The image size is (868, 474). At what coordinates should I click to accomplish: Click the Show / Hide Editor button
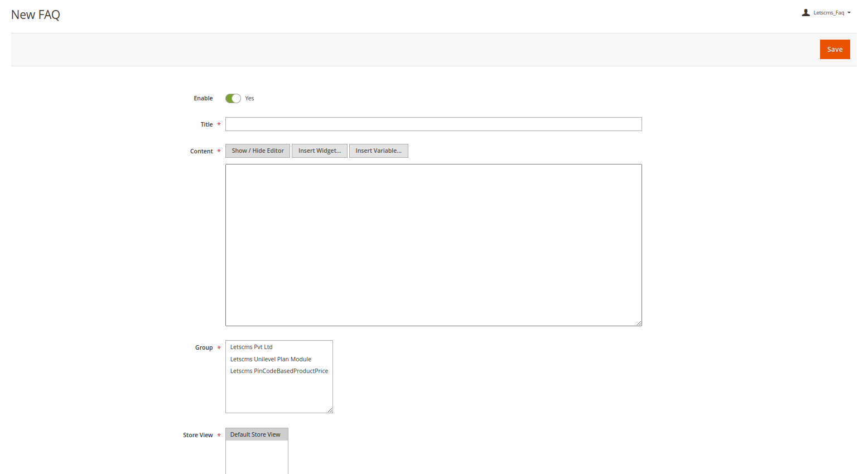[257, 151]
